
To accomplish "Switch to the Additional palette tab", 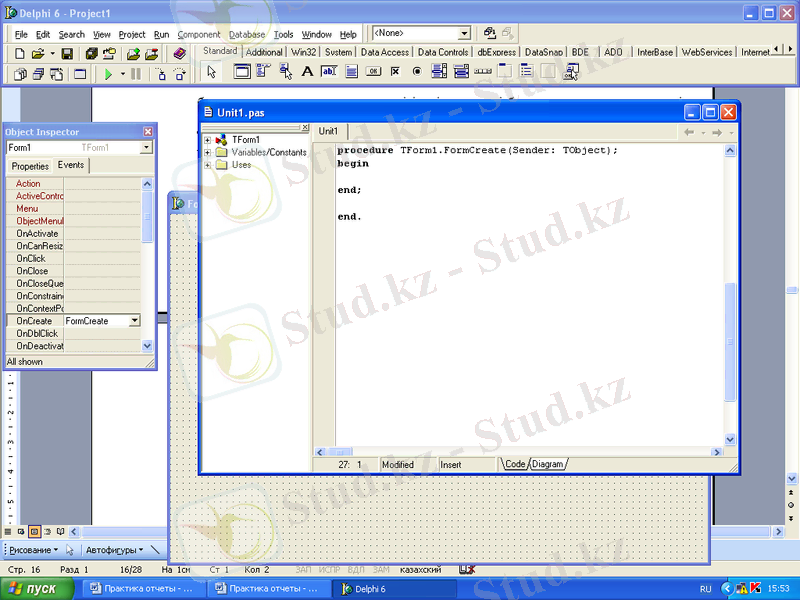I will (264, 52).
